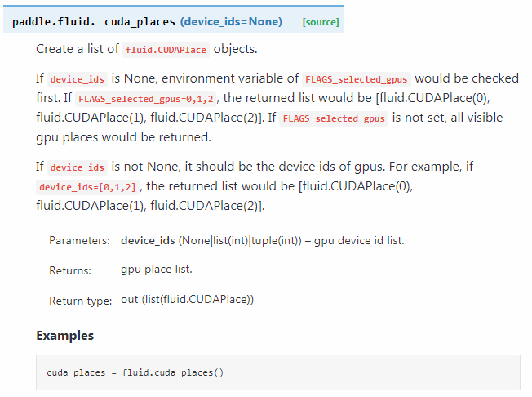
Task: Click the cuda_places example code line
Action: click(135, 372)
